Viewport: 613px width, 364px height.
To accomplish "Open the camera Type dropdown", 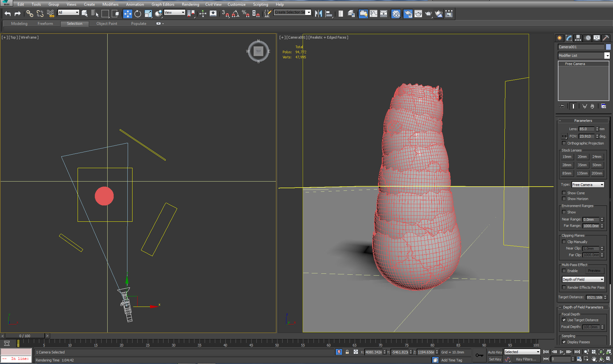I will pyautogui.click(x=588, y=185).
